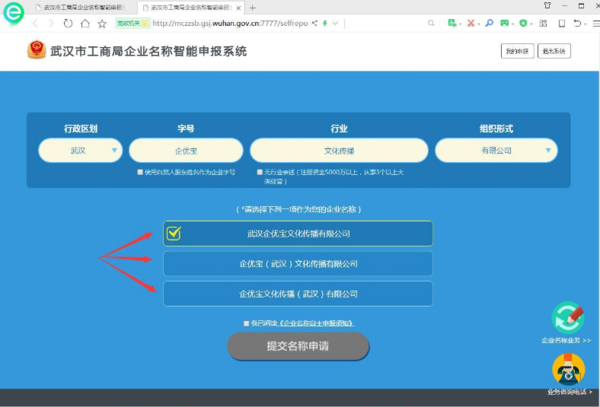Image resolution: width=600 pixels, height=407 pixels.
Task: Click the logout system button at top right
Action: tap(554, 51)
